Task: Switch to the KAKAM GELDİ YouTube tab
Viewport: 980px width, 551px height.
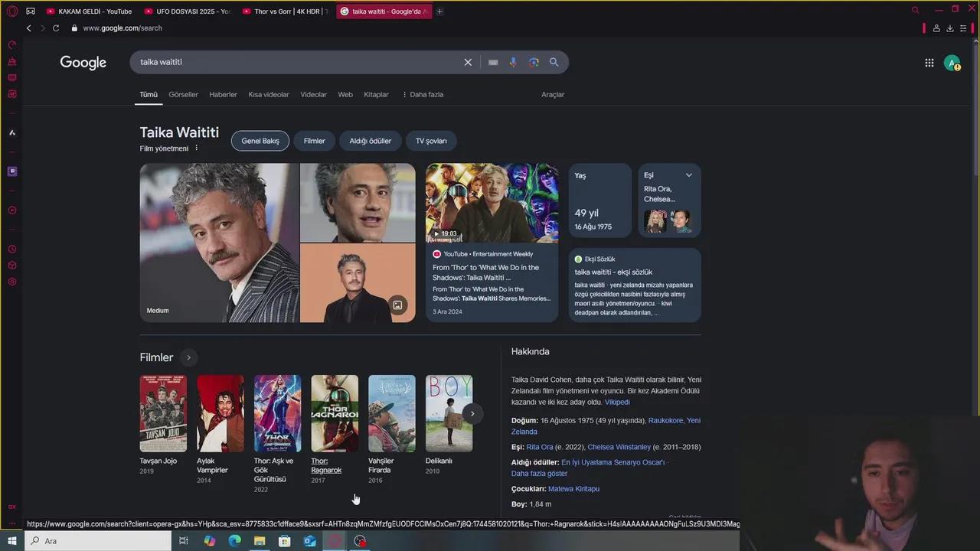Action: [89, 11]
